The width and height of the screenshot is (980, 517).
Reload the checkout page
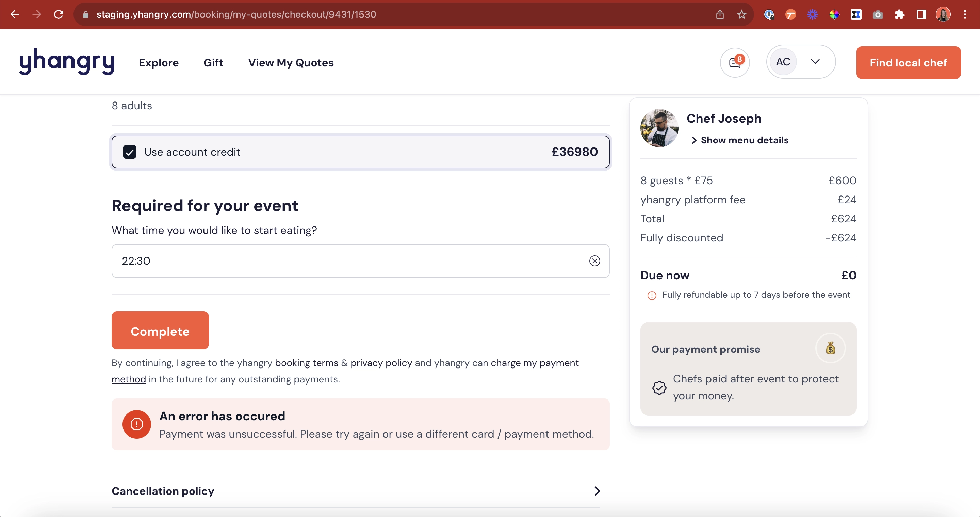point(59,14)
